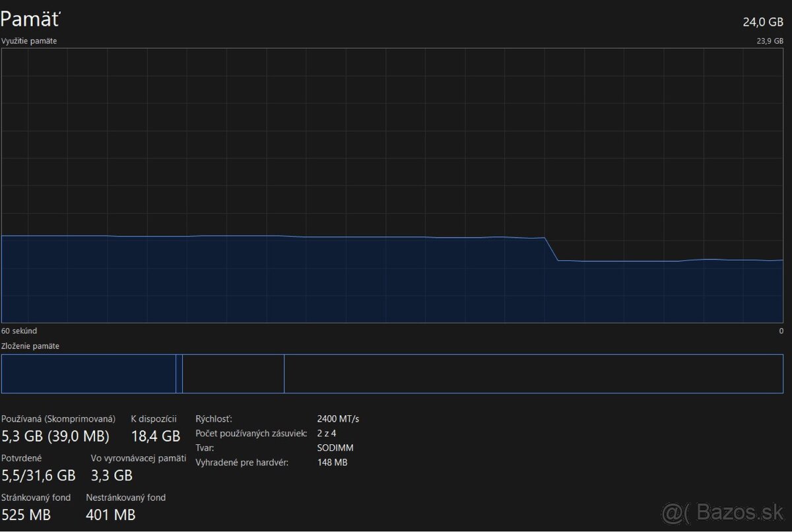Click the 3,3 GB cached memory value
This screenshot has width=792, height=532.
pos(112,475)
